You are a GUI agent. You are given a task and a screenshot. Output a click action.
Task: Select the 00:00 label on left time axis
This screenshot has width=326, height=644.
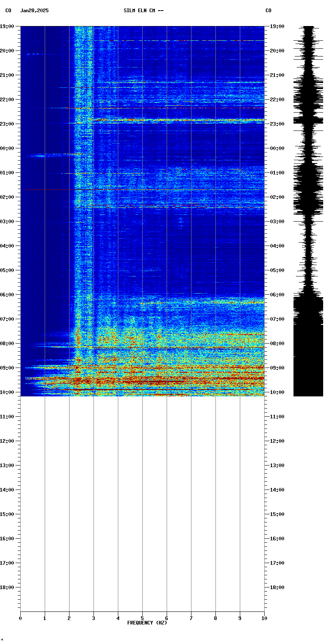click(7, 148)
